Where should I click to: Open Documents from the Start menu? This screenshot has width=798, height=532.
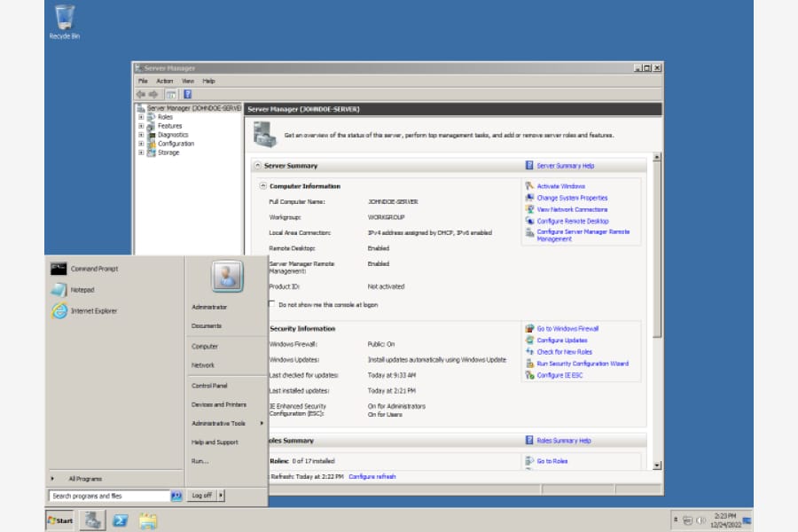[x=206, y=325]
